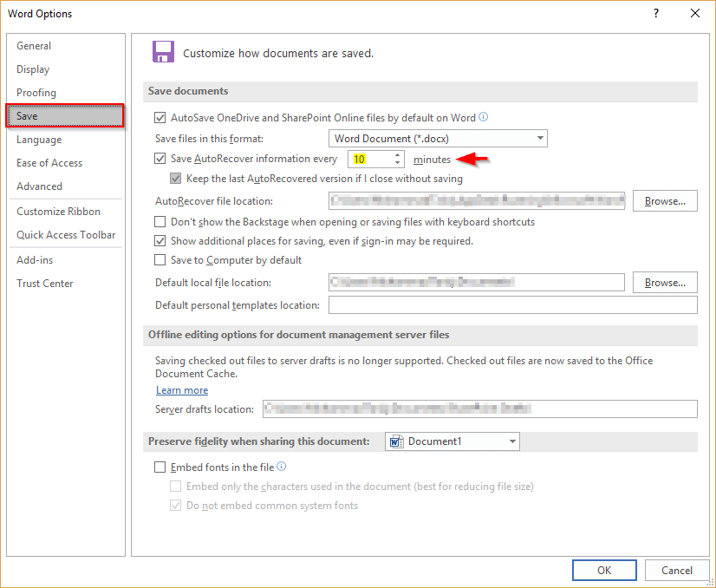Image resolution: width=716 pixels, height=588 pixels.
Task: Click the AutoRecover minutes value field
Action: (x=370, y=159)
